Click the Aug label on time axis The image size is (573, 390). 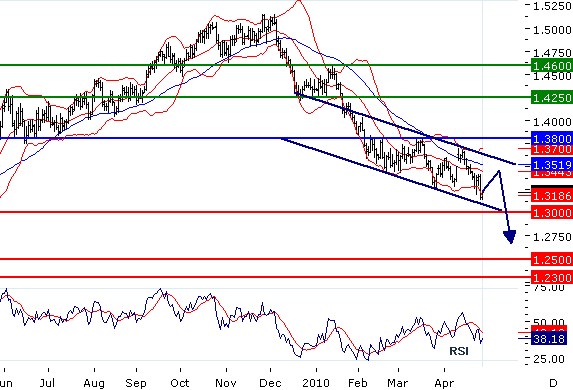(94, 383)
